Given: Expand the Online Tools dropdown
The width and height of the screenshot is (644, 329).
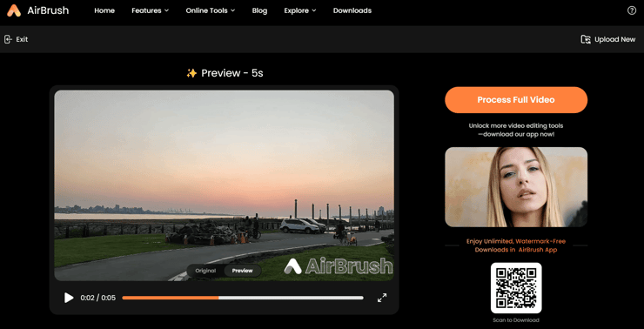Looking at the screenshot, I should click(211, 10).
